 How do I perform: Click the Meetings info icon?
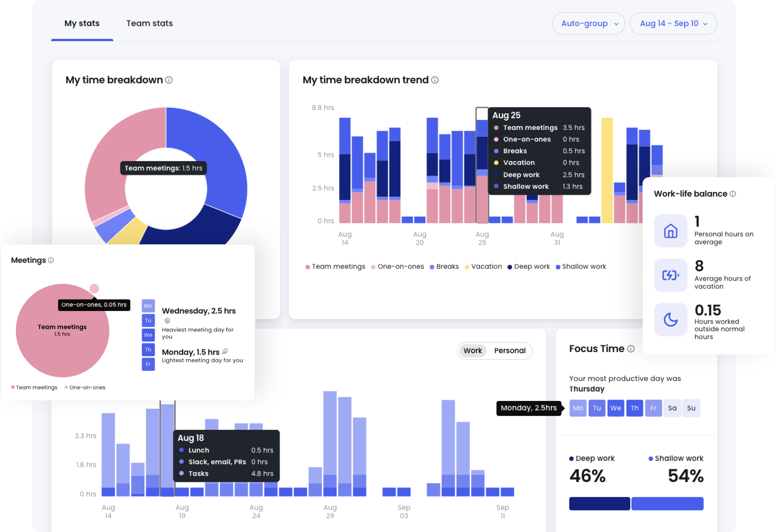click(x=51, y=260)
